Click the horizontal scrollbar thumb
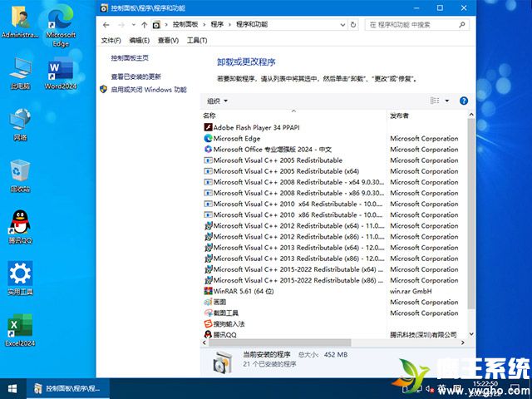 [x=280, y=342]
